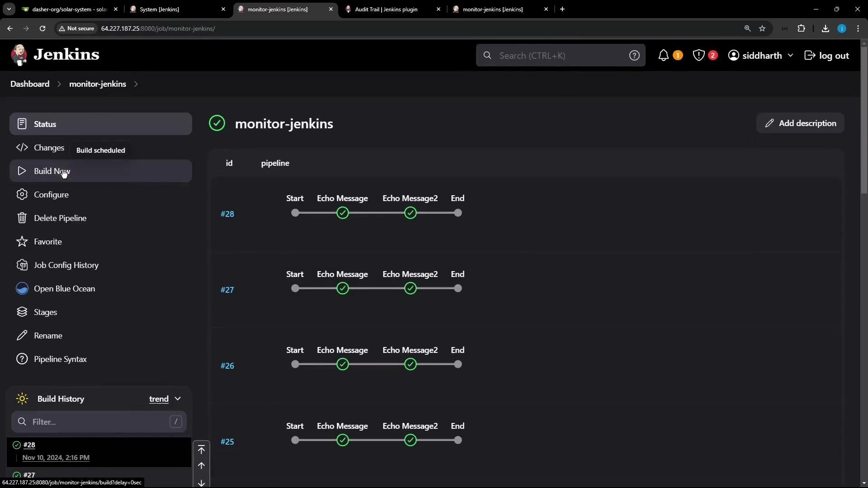This screenshot has width=868, height=488.
Task: Switch to the System [Jenkins] tab
Action: (178, 9)
